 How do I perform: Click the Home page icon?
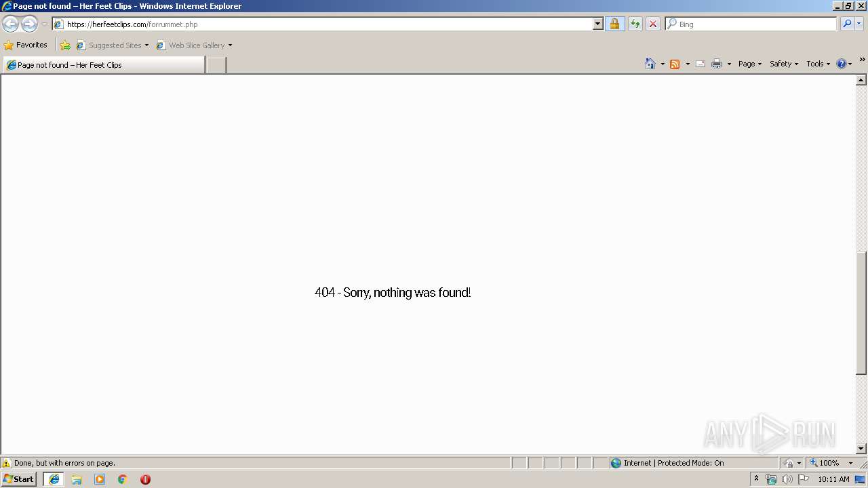click(650, 64)
